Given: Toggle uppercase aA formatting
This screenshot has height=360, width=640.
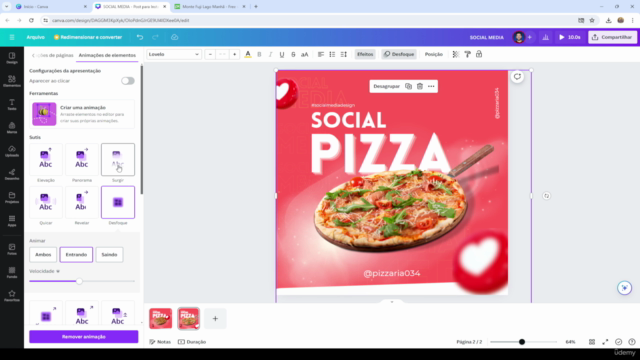Looking at the screenshot, I should [x=304, y=54].
